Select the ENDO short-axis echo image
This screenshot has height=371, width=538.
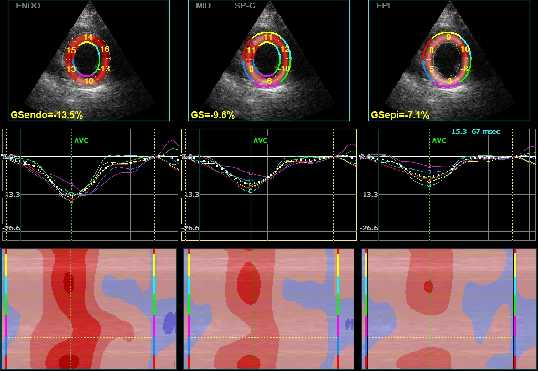click(89, 61)
